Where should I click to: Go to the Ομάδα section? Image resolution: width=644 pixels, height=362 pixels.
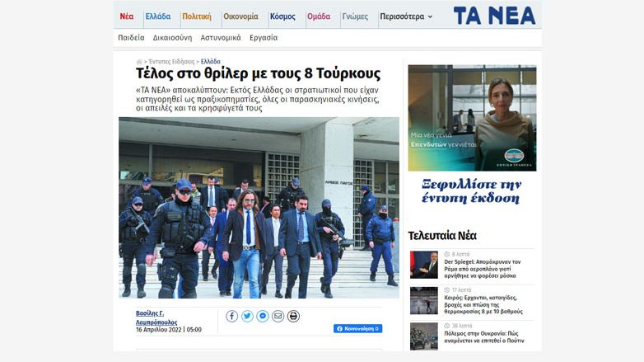[319, 16]
